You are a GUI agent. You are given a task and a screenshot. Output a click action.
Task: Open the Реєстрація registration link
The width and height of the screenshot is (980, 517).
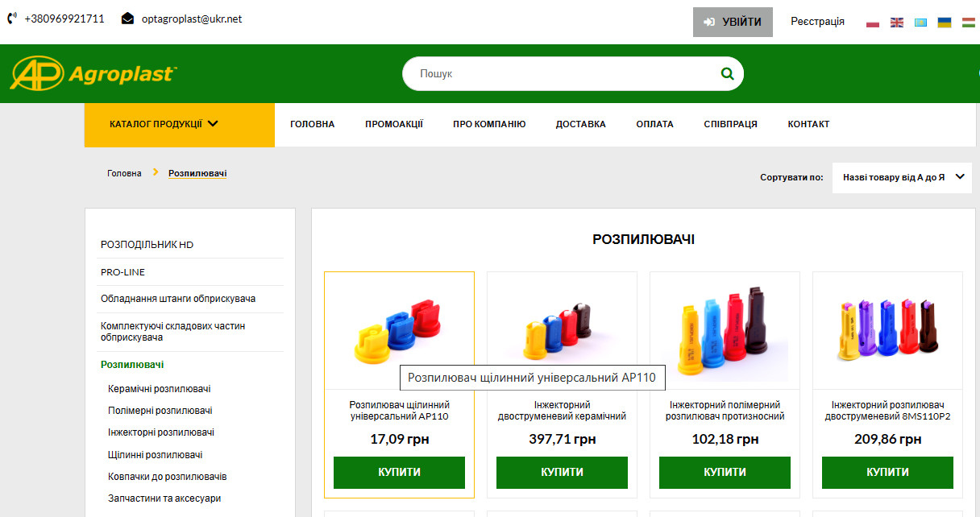coord(817,22)
